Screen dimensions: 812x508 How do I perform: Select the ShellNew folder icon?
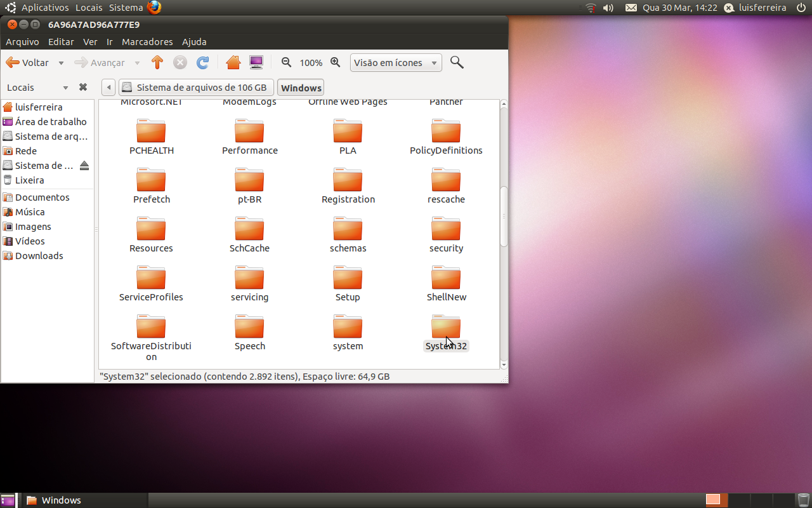[446, 277]
